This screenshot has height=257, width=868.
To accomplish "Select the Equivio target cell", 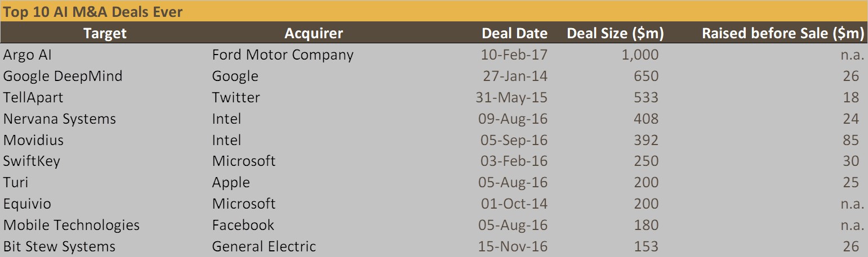I will tap(27, 204).
